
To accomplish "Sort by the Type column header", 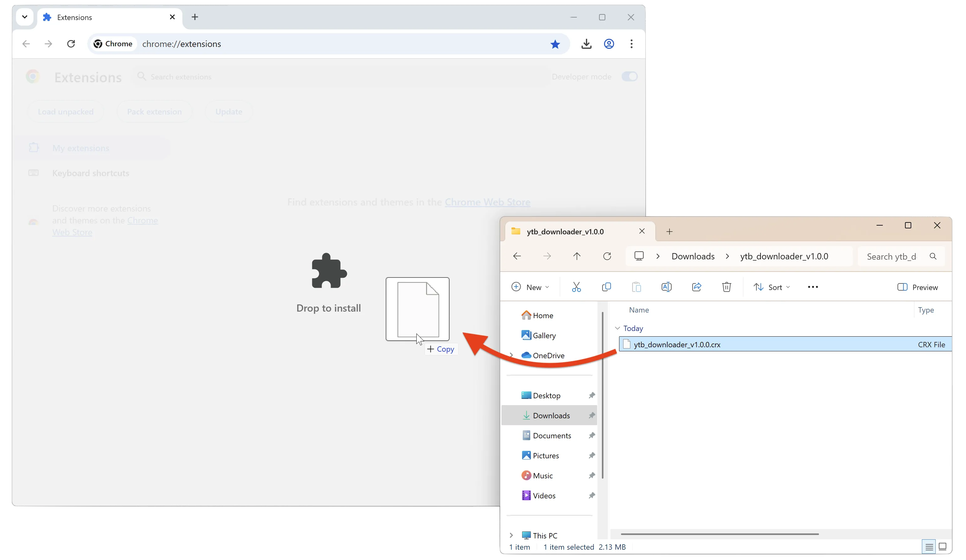I will tap(926, 310).
